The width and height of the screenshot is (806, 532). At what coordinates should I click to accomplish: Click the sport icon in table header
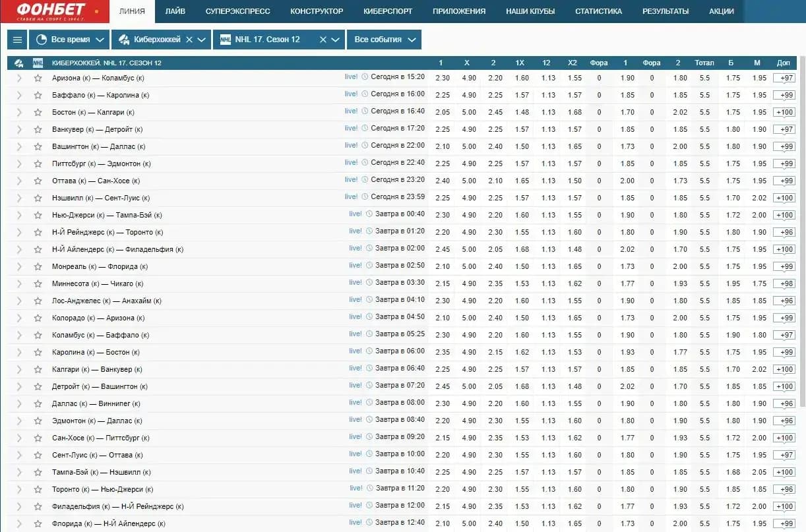(19, 63)
